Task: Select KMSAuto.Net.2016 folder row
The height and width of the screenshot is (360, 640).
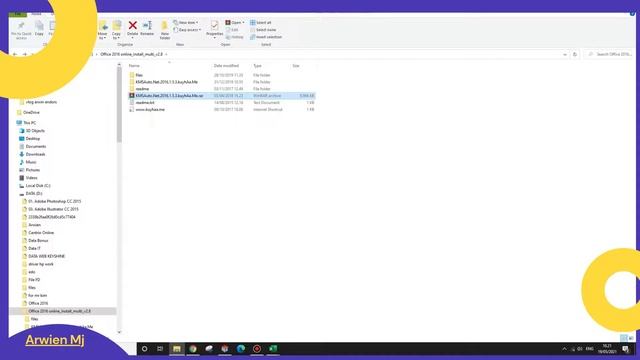Action: pyautogui.click(x=222, y=82)
